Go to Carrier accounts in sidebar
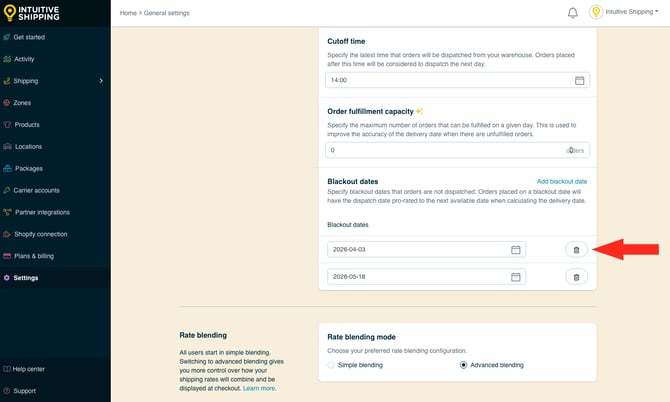The height and width of the screenshot is (402, 670). pos(36,190)
